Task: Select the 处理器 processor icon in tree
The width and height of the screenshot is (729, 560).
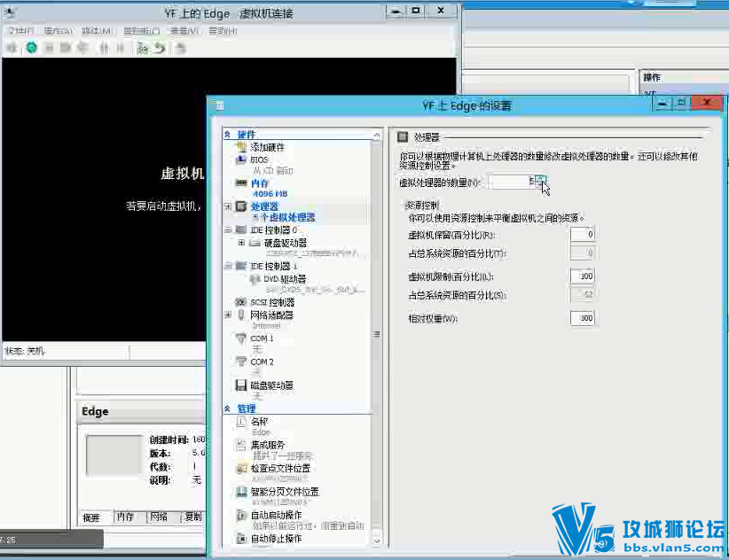Action: click(241, 206)
